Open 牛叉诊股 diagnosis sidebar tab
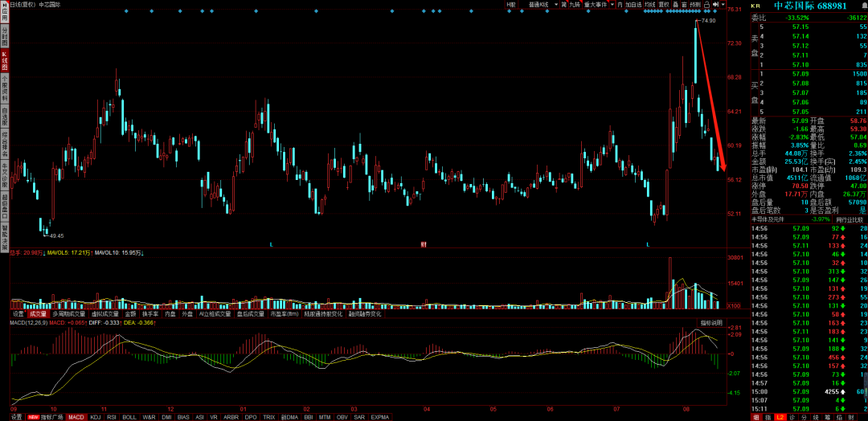The image size is (868, 421). (x=5, y=175)
